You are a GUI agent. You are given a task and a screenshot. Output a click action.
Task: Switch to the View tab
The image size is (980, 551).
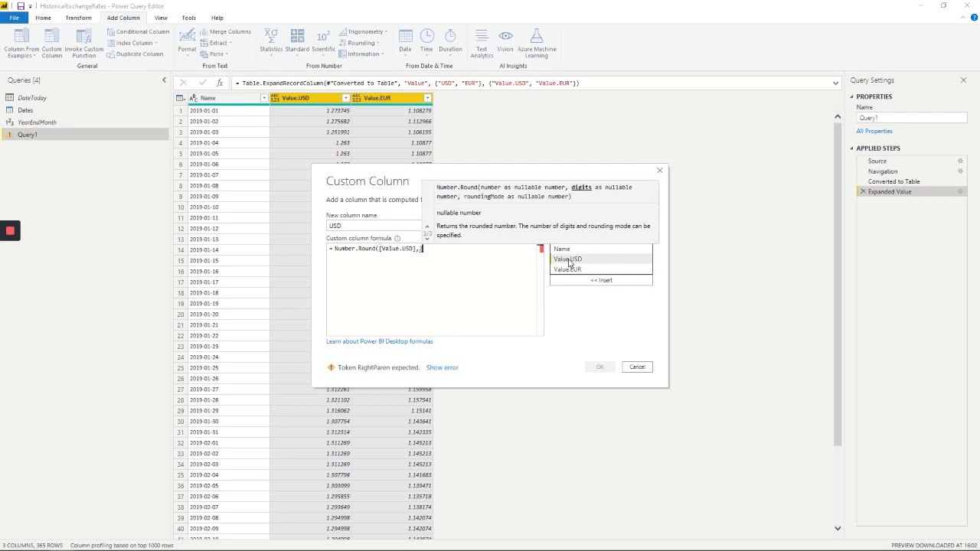click(x=161, y=18)
